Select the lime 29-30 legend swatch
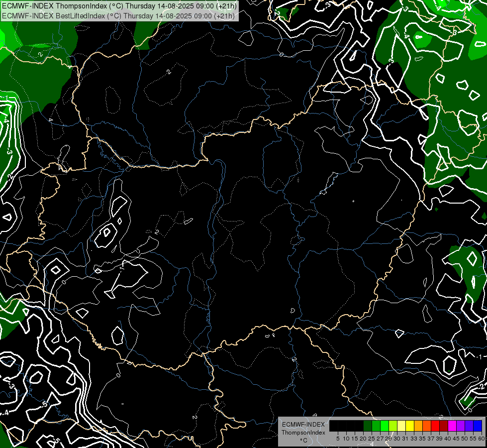 tap(393, 426)
